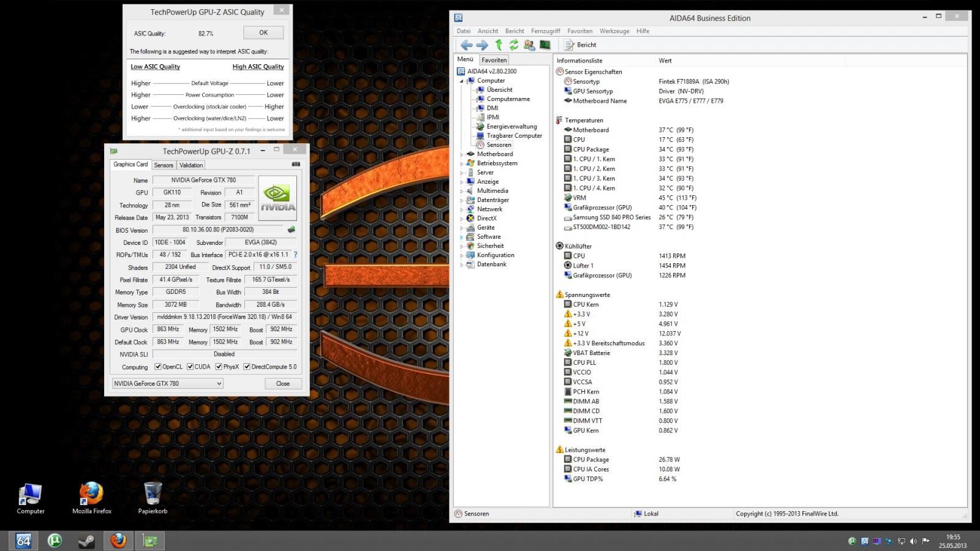
Task: Expand the Software tree node
Action: point(462,237)
